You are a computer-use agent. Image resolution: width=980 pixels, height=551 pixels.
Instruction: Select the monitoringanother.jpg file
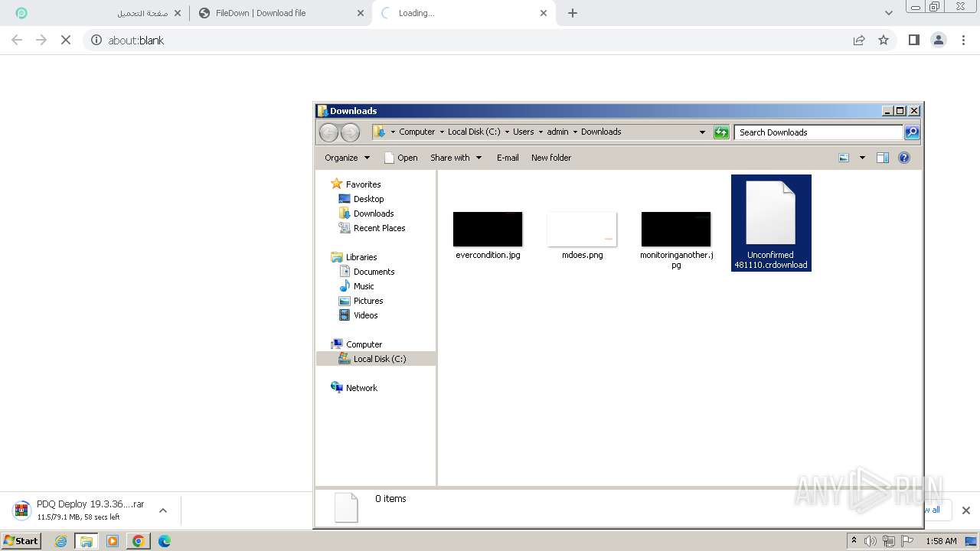(x=676, y=240)
